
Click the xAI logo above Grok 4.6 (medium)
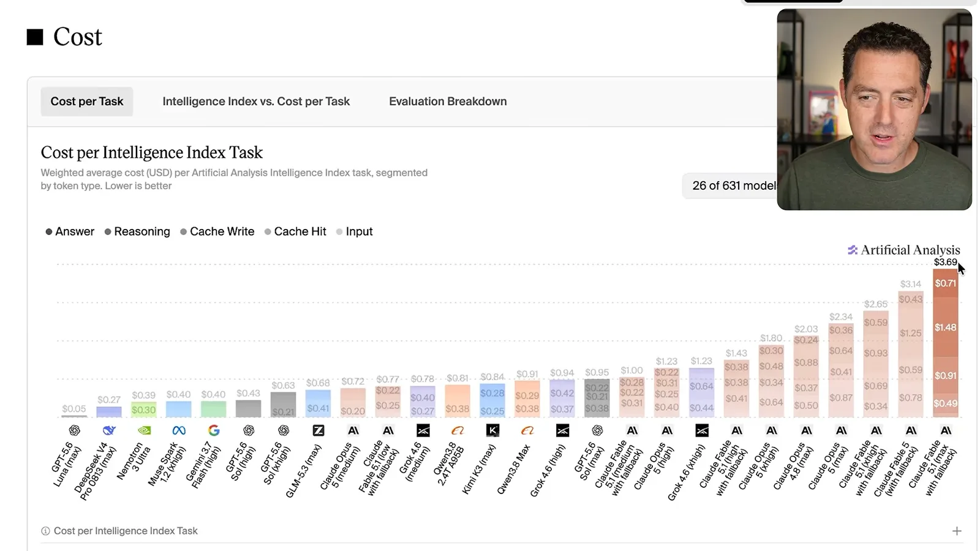pyautogui.click(x=423, y=430)
